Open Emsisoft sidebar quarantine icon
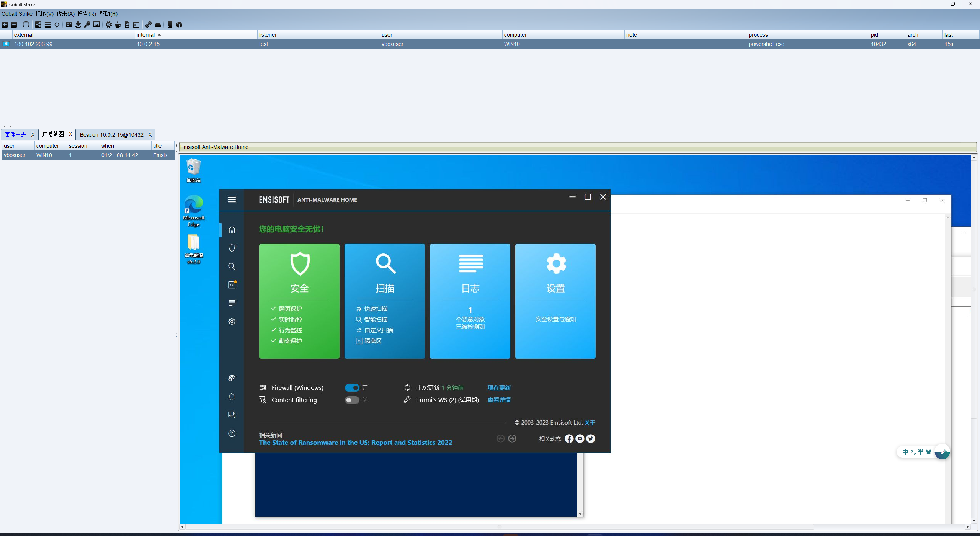This screenshot has height=536, width=980. point(232,285)
